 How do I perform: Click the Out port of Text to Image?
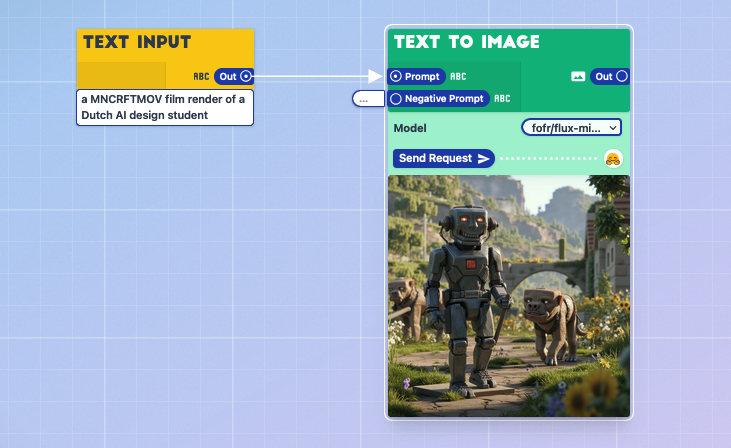pos(621,76)
